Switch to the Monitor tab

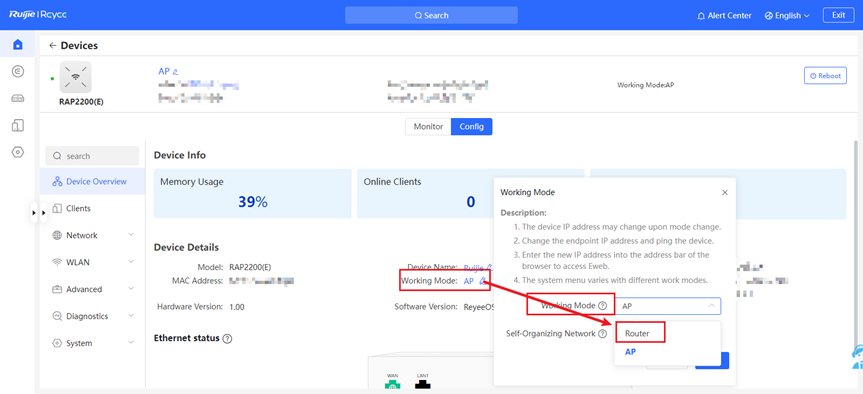click(x=428, y=127)
